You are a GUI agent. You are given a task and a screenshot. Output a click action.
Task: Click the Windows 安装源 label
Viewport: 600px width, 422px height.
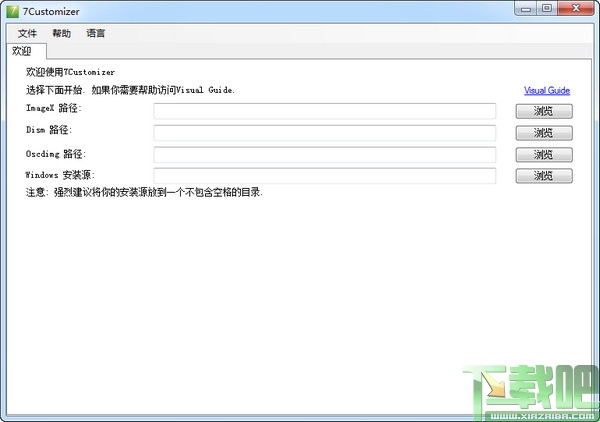(x=60, y=175)
